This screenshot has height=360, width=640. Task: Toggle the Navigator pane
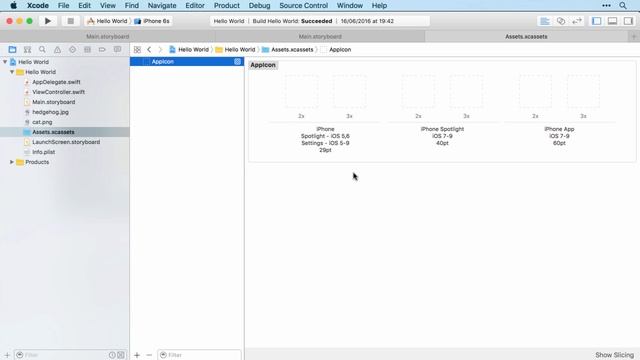(596, 21)
